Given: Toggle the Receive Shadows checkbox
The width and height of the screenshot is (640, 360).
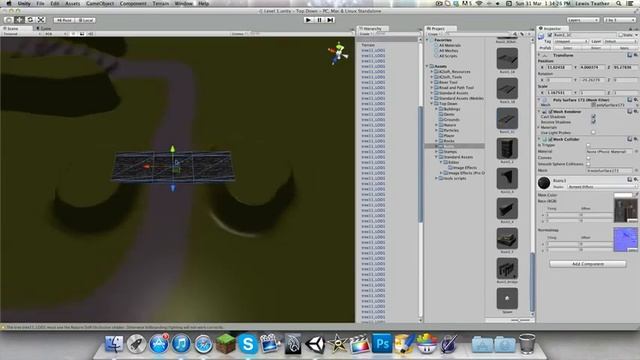Looking at the screenshot, I should click(593, 122).
